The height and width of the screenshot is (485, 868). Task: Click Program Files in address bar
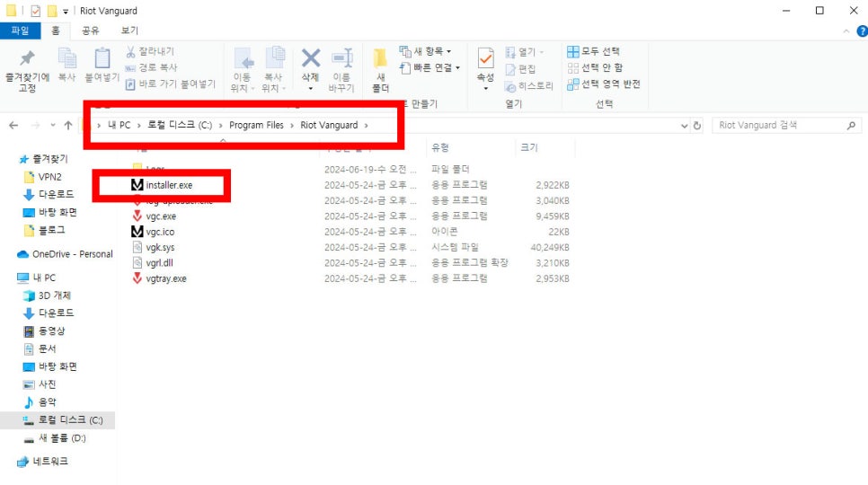point(256,125)
